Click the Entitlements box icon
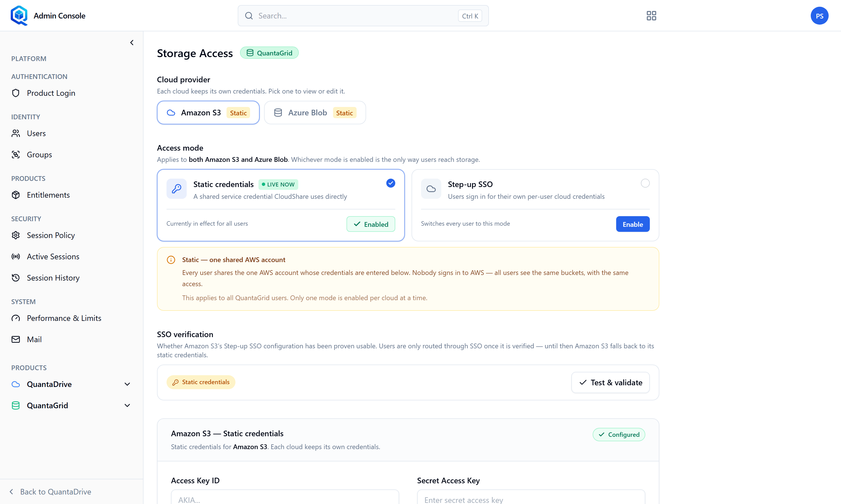This screenshot has width=841, height=504. click(16, 195)
